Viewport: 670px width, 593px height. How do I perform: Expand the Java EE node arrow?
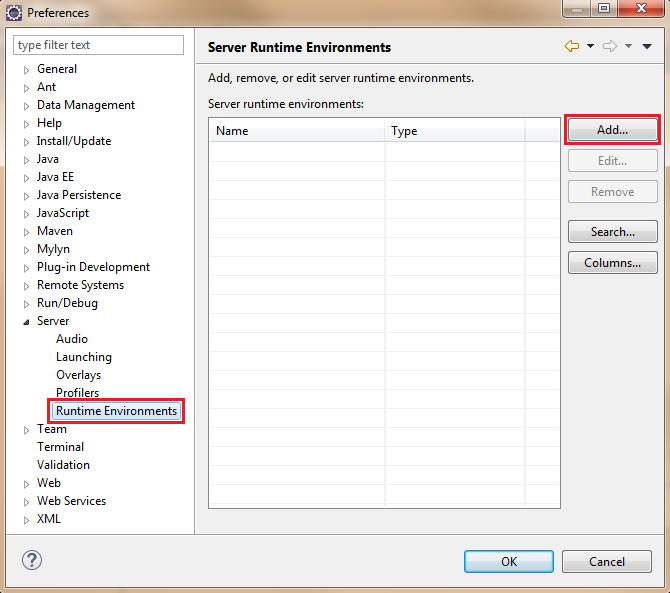(x=26, y=178)
